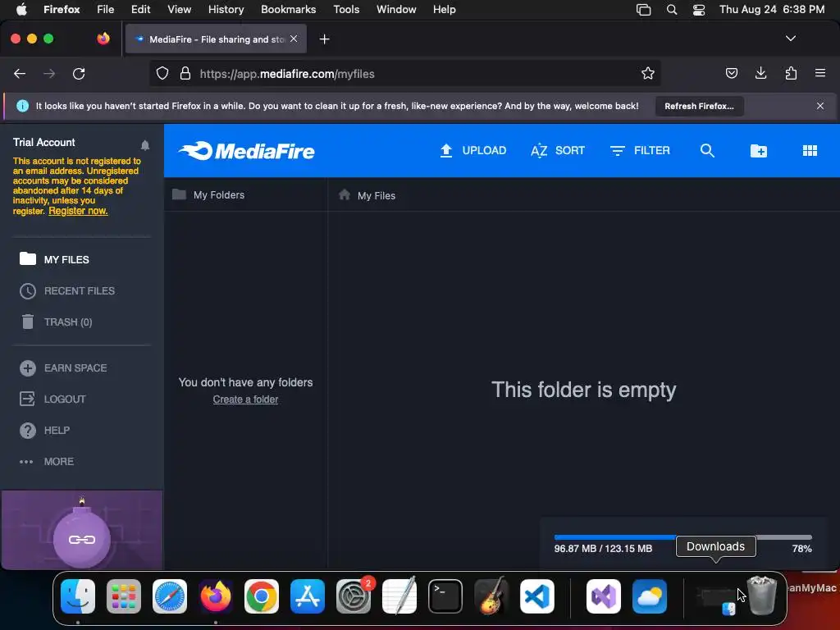840x630 pixels.
Task: Go back to previous page
Action: 20,74
